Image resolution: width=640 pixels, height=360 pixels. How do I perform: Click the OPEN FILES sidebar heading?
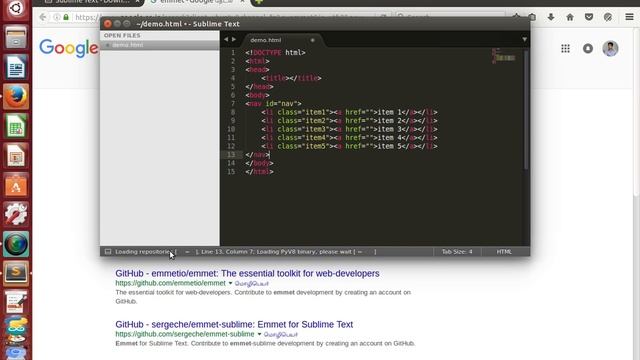pos(122,36)
